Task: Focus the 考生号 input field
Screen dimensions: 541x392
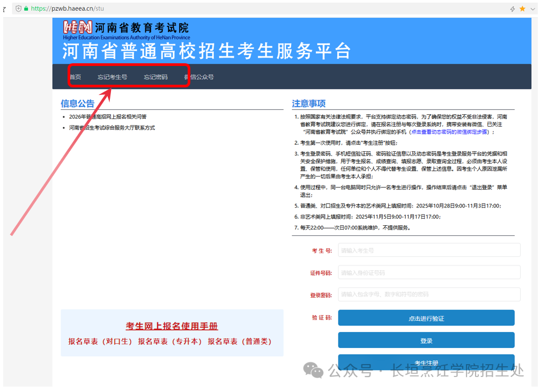Action: [429, 250]
